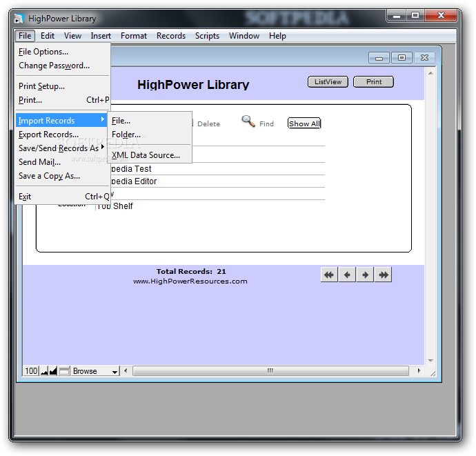
Task: Open the Window menu
Action: pos(244,36)
